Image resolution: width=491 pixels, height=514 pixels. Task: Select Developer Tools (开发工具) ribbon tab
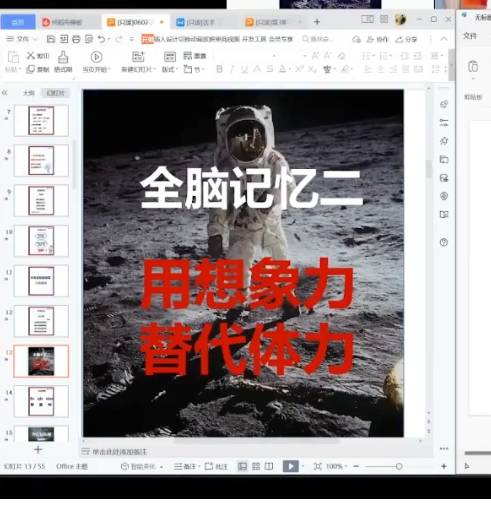(254, 39)
